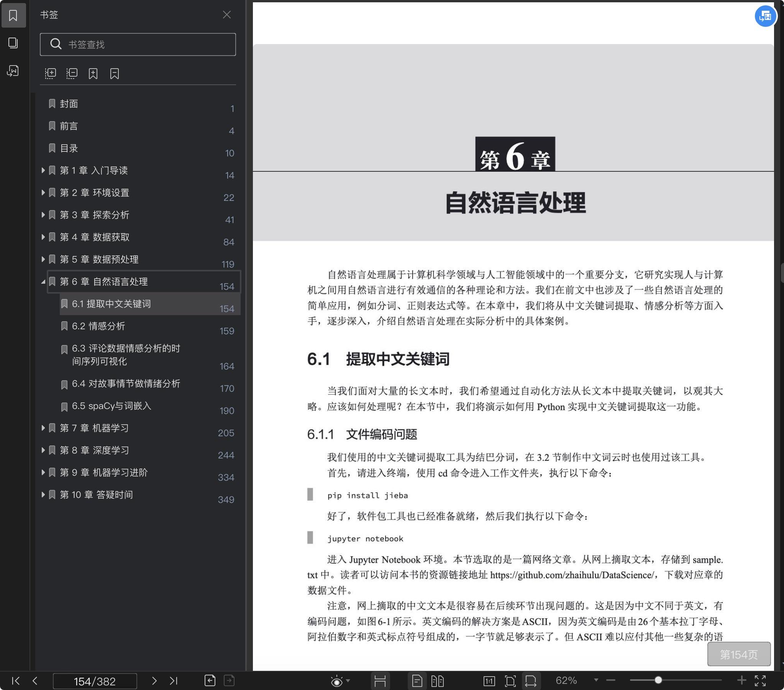Expand 第 9 章 机器学习进阶 bookmark
This screenshot has width=784, height=690.
(x=43, y=472)
